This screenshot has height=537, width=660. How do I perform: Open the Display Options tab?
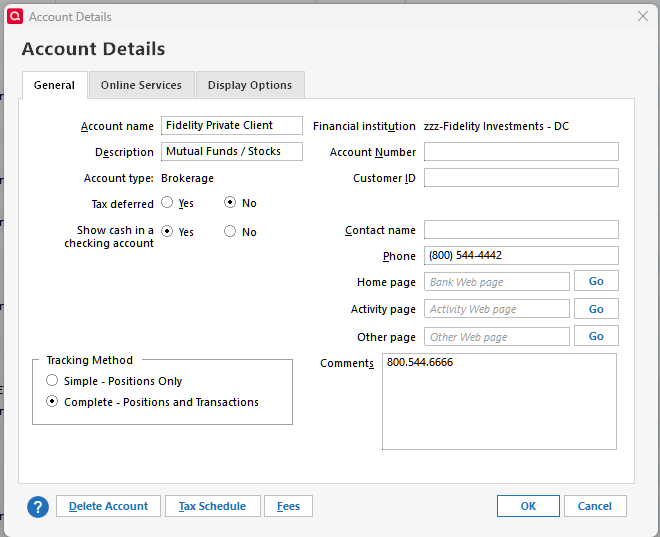pos(250,85)
